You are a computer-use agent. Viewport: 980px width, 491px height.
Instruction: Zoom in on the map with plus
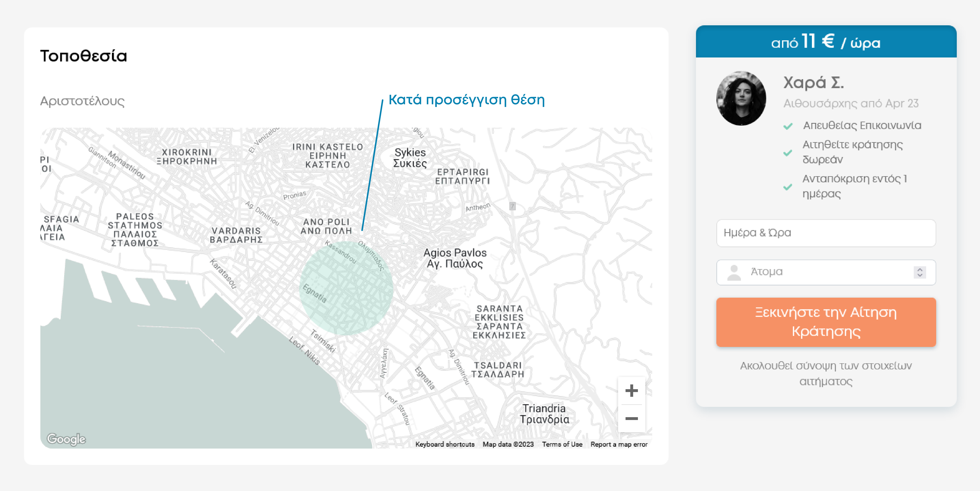tap(631, 391)
